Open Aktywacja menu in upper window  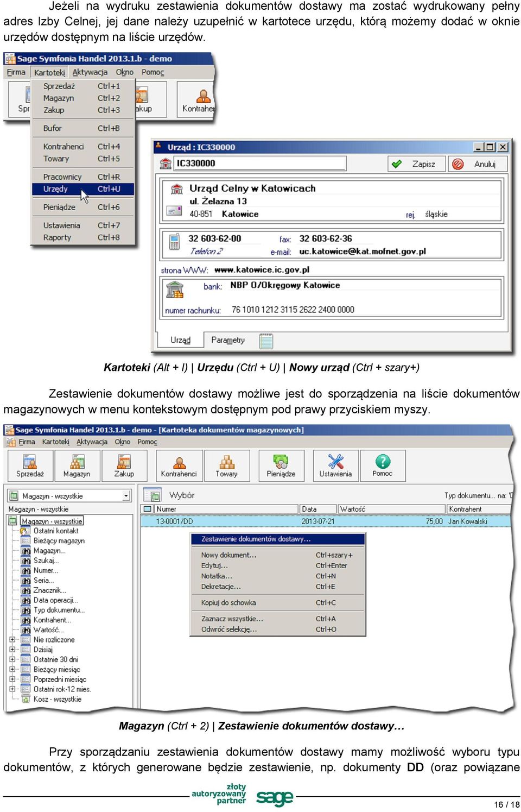pos(90,72)
